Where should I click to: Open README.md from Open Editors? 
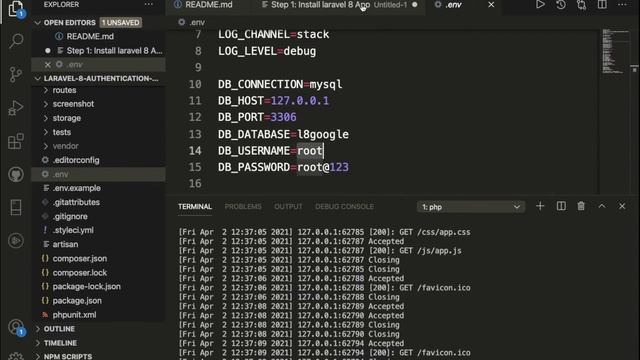90,36
